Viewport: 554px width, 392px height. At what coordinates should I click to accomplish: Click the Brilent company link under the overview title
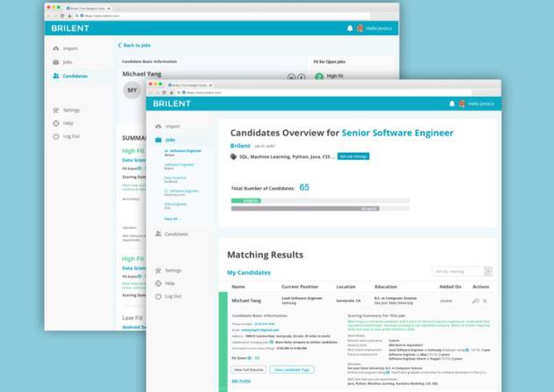point(240,146)
